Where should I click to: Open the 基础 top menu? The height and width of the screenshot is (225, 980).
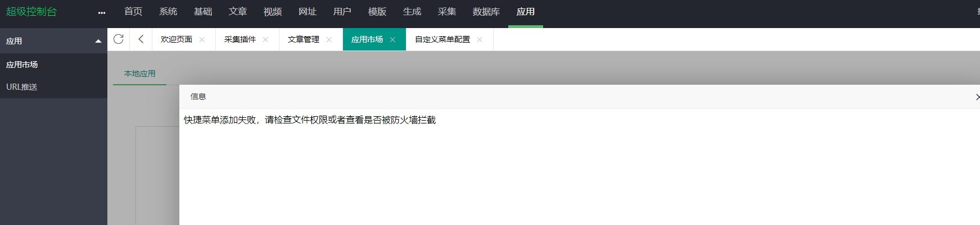pyautogui.click(x=203, y=12)
